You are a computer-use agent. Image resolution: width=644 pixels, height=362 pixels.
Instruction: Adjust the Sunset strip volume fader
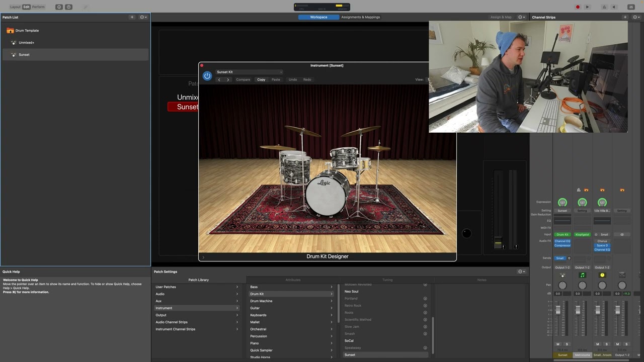click(x=558, y=310)
